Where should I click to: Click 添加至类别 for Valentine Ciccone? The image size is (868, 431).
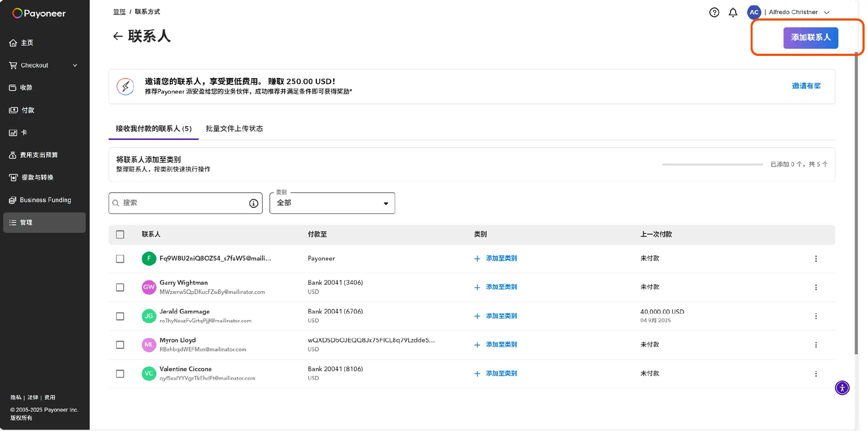click(x=501, y=374)
